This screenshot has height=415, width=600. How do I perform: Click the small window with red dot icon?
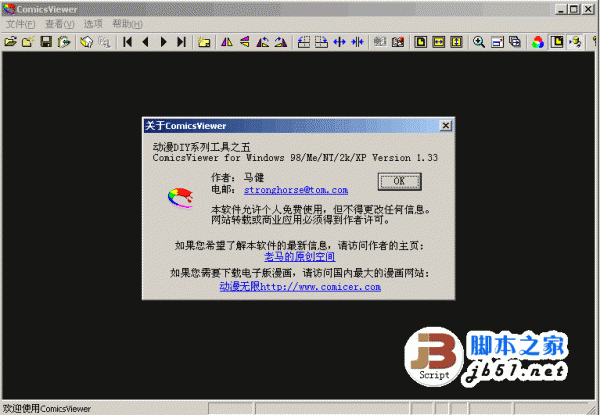click(x=497, y=42)
